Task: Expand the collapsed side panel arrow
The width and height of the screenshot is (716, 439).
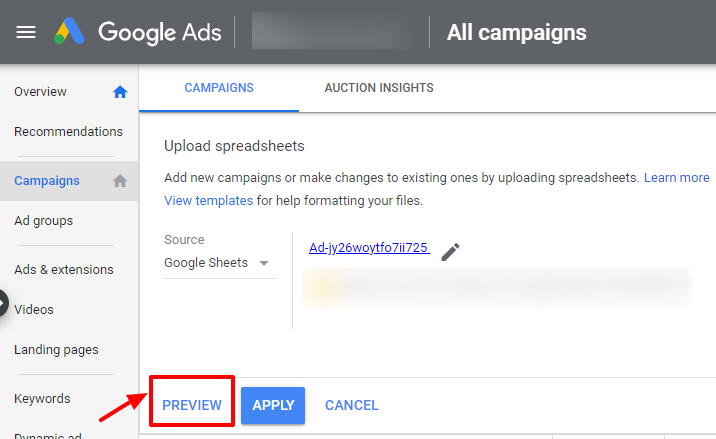Action: coord(4,303)
